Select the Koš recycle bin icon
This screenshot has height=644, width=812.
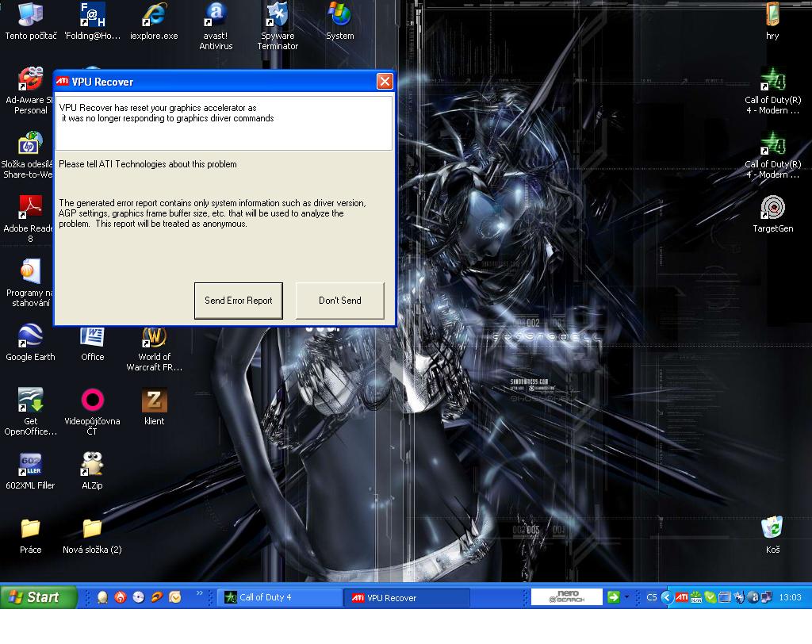click(x=772, y=535)
